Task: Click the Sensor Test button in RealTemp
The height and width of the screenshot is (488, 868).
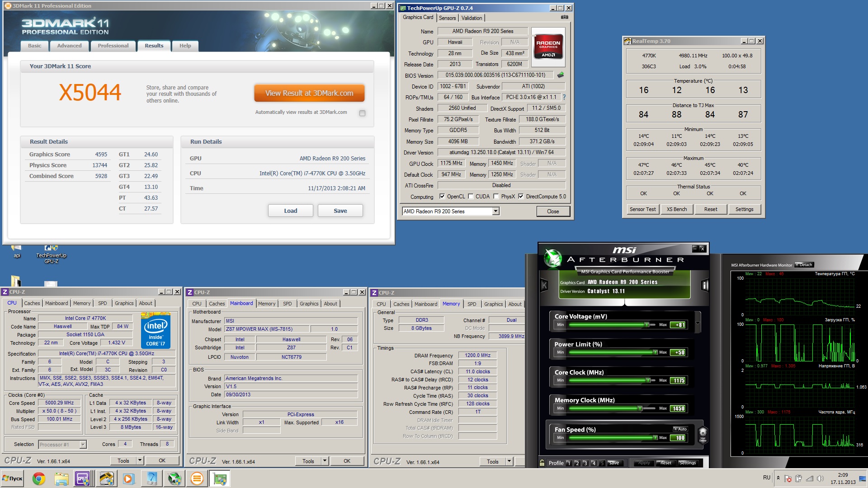Action: click(642, 209)
